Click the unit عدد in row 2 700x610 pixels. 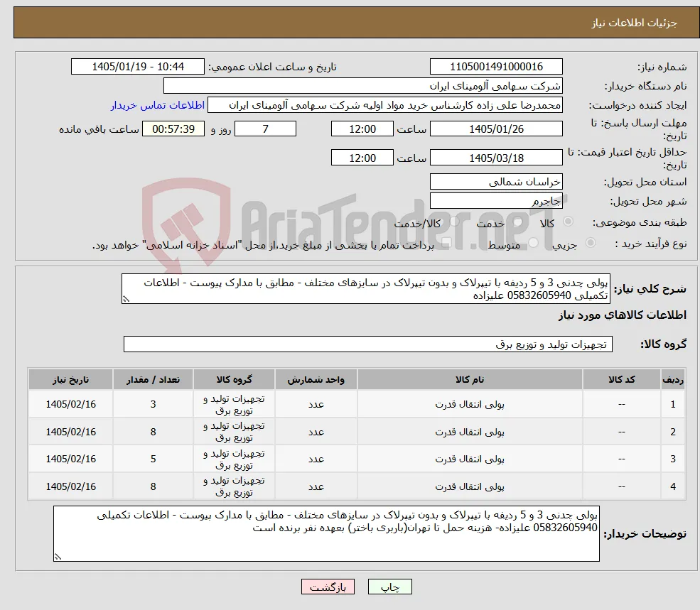(316, 432)
